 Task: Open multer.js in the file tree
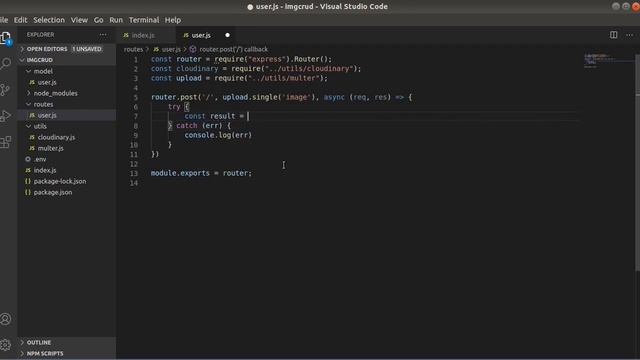(x=51, y=148)
